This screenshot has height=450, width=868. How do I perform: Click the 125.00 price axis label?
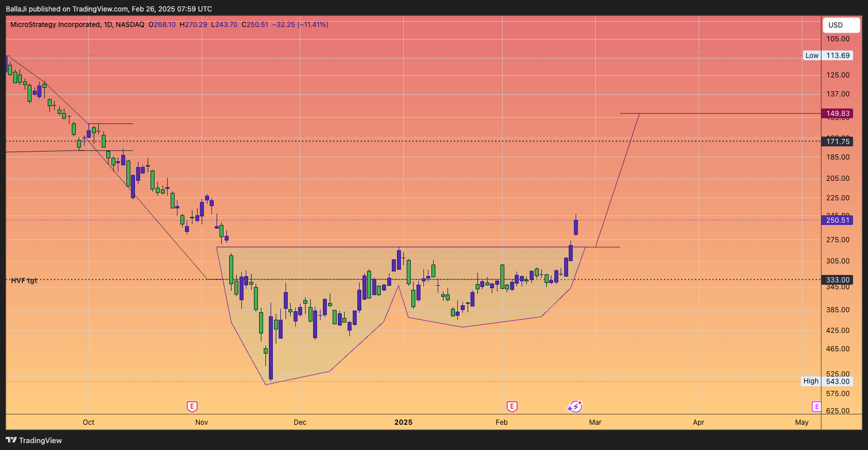tap(838, 75)
